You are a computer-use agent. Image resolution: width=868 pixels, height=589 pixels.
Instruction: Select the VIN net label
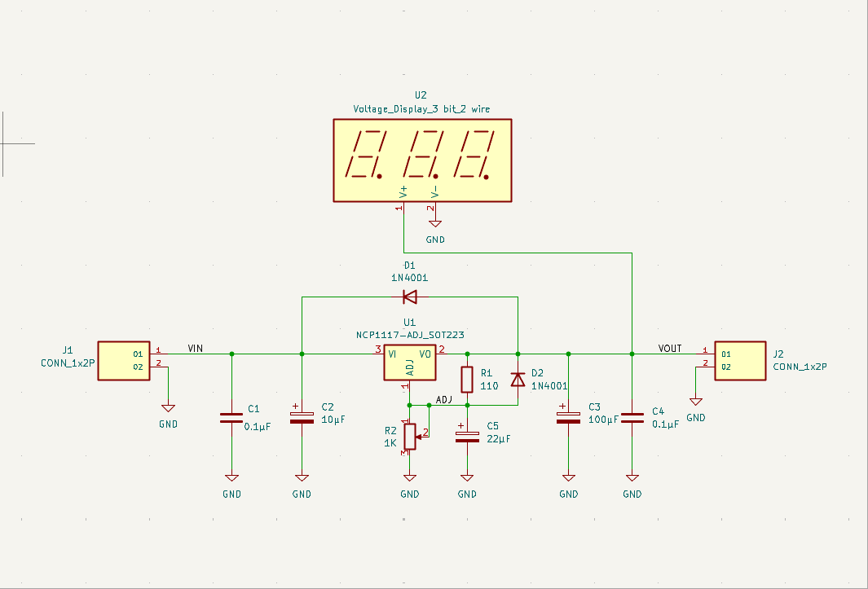(x=196, y=349)
